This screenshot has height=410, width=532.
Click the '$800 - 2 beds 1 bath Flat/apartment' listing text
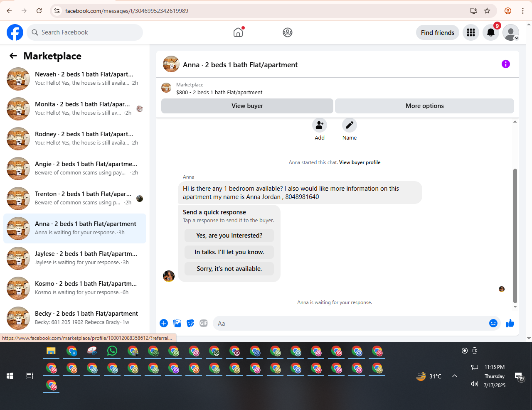[219, 92]
